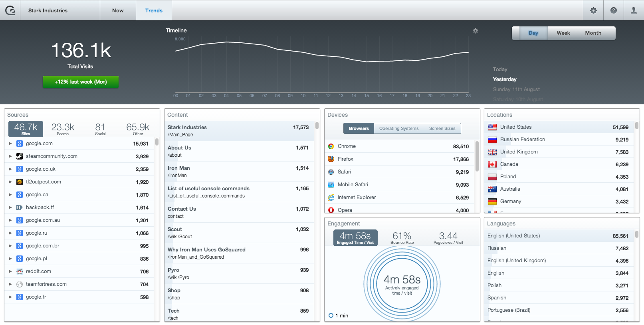Toggle the 1 min radio indicator
644x325 pixels.
[x=331, y=315]
